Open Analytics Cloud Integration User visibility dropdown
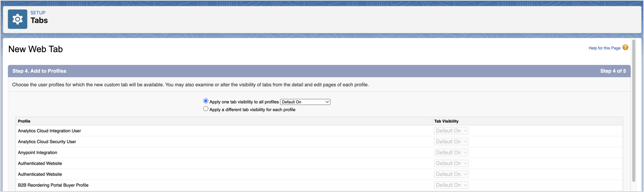The width and height of the screenshot is (644, 192). [x=451, y=131]
